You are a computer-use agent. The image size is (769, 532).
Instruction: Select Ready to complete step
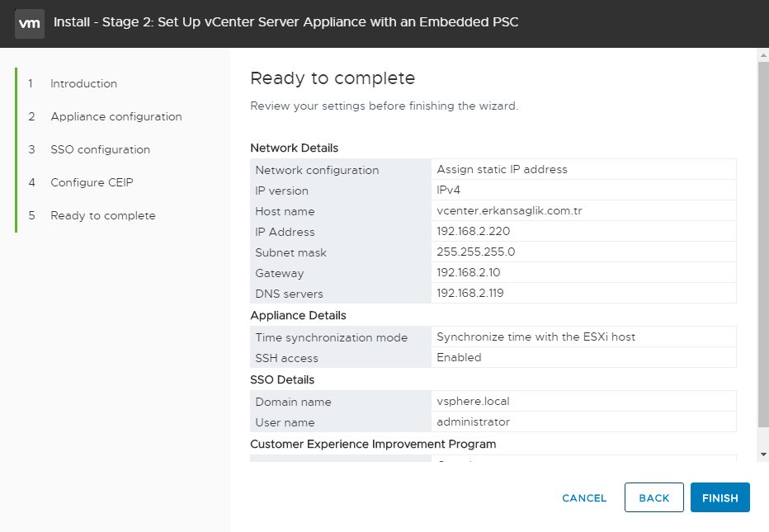coord(103,216)
